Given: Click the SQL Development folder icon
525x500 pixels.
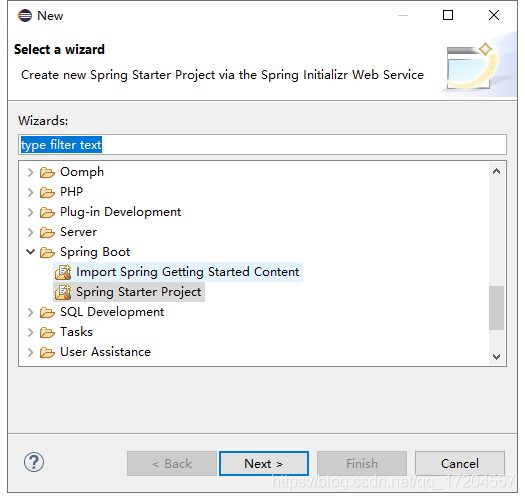Looking at the screenshot, I should tap(47, 312).
